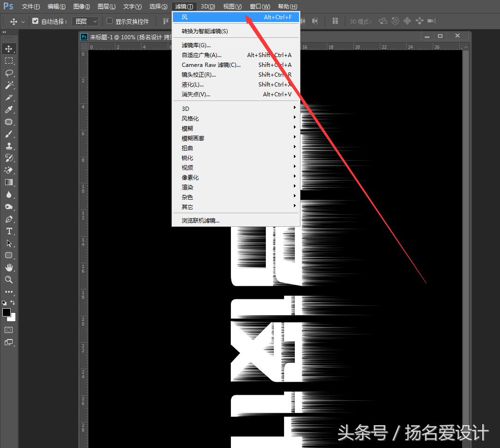The height and width of the screenshot is (448, 500).
Task: Select the Hand tool
Action: pos(9,267)
